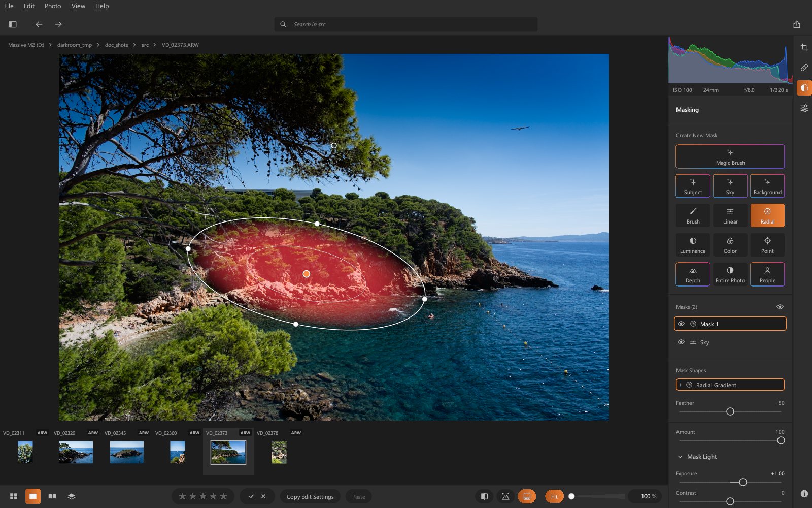Collapse the Mask Light section
This screenshot has height=508, width=812.
tap(680, 457)
